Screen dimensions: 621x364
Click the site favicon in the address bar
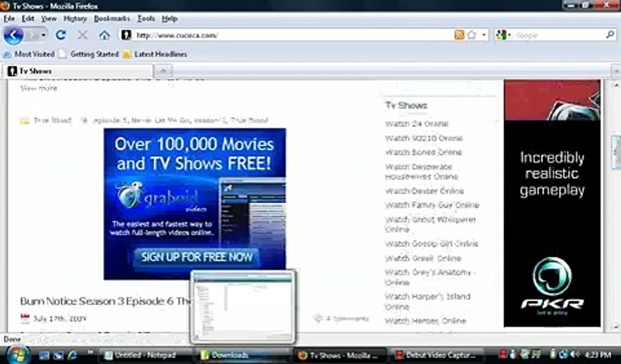pos(126,35)
